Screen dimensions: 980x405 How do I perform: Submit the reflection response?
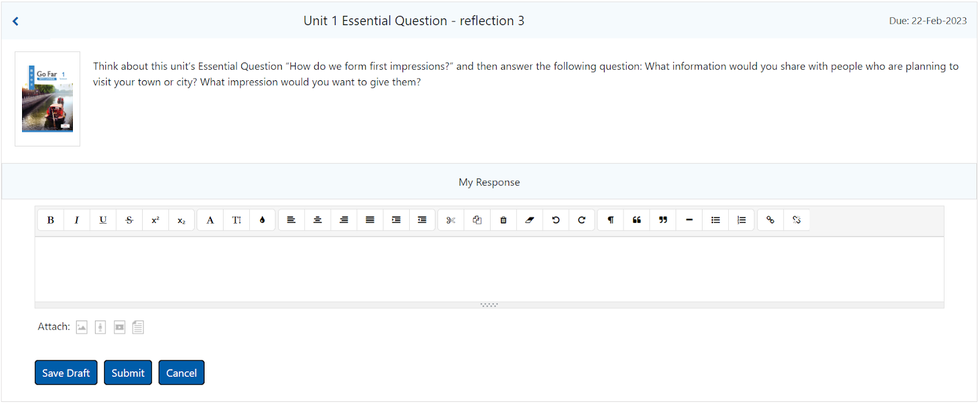pyautogui.click(x=128, y=373)
